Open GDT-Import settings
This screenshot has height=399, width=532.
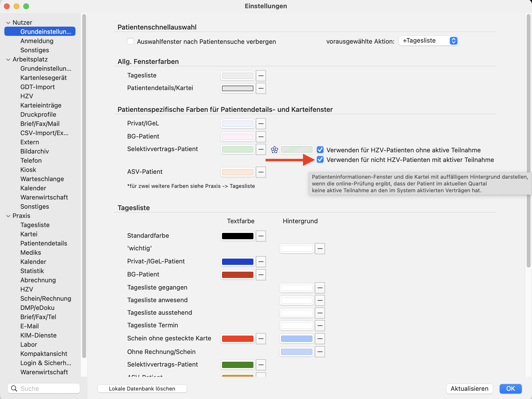coord(37,87)
